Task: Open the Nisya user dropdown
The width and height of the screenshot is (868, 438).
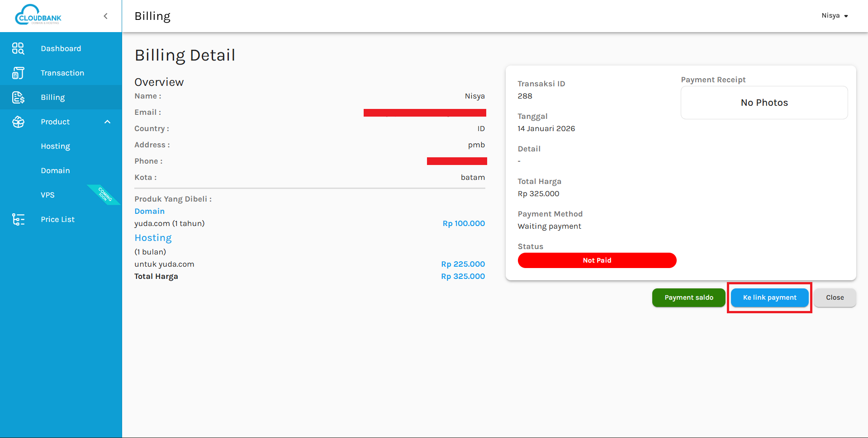Action: point(835,16)
